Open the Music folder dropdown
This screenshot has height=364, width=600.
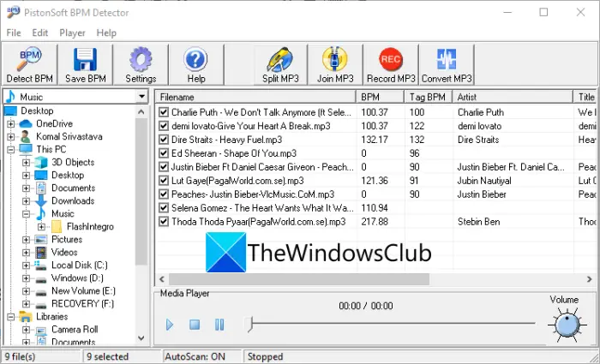(142, 97)
